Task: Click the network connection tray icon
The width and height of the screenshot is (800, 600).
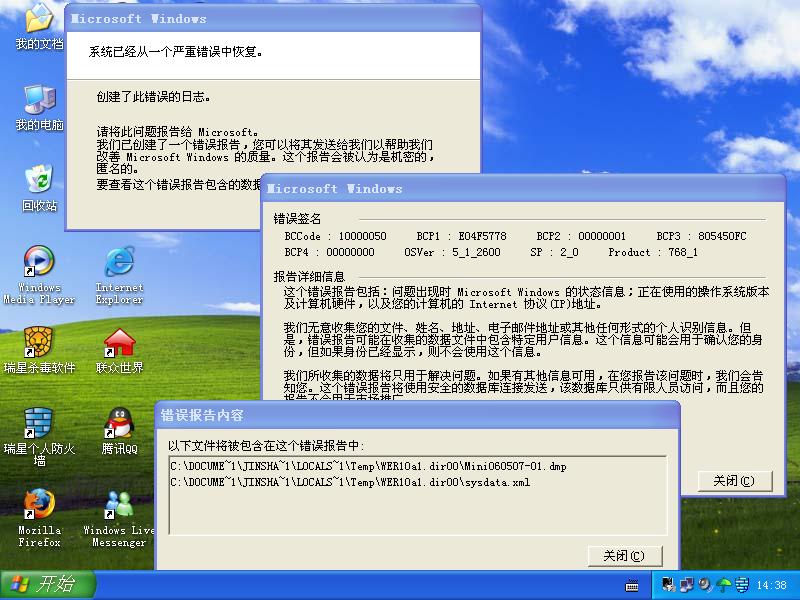Action: [687, 585]
